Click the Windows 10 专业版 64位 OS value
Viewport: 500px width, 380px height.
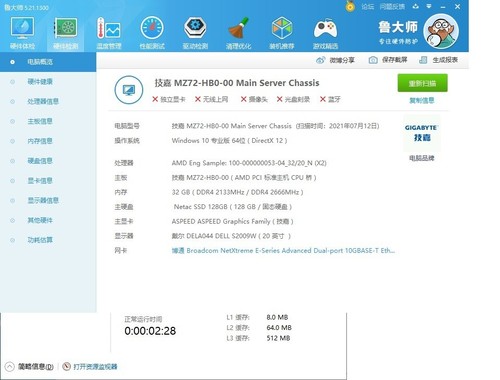tap(229, 141)
